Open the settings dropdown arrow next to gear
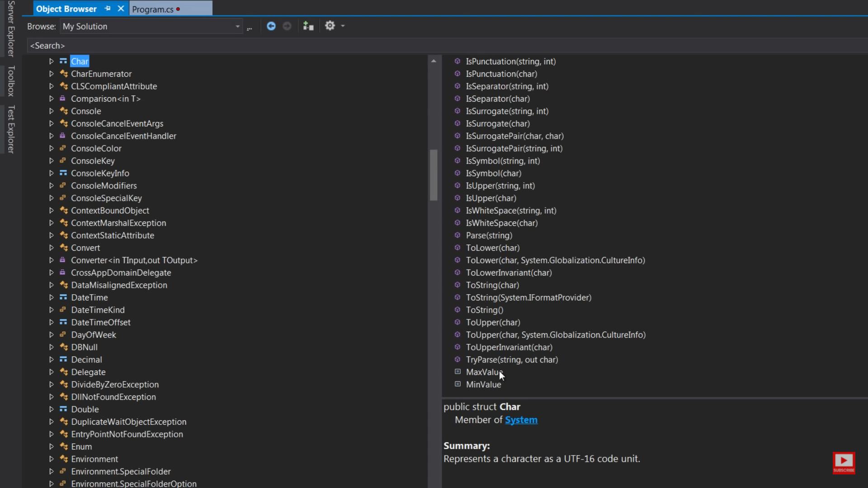868x488 pixels. [x=343, y=26]
